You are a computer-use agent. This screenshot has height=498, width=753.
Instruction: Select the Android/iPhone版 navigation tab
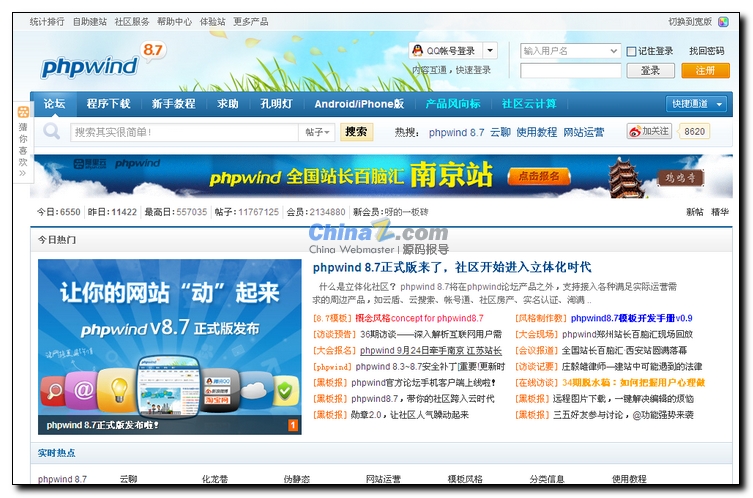[359, 104]
